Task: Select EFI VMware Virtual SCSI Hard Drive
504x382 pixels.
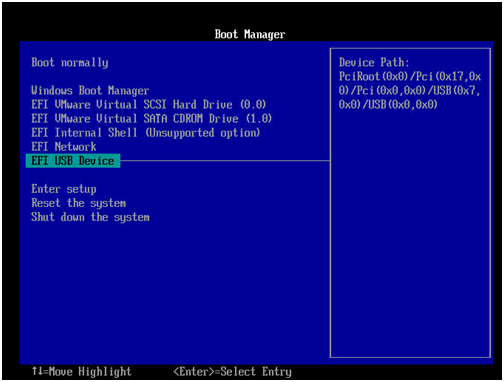Action: pyautogui.click(x=148, y=105)
